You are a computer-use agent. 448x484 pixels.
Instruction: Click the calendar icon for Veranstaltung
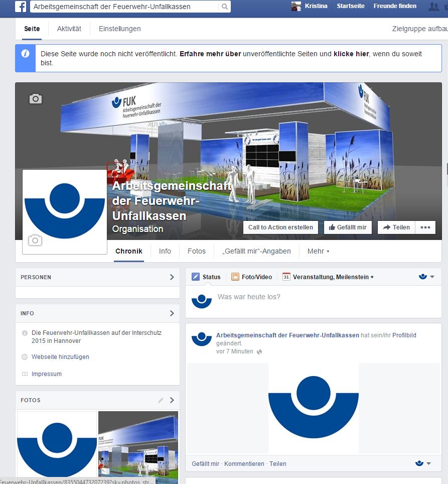coord(286,277)
